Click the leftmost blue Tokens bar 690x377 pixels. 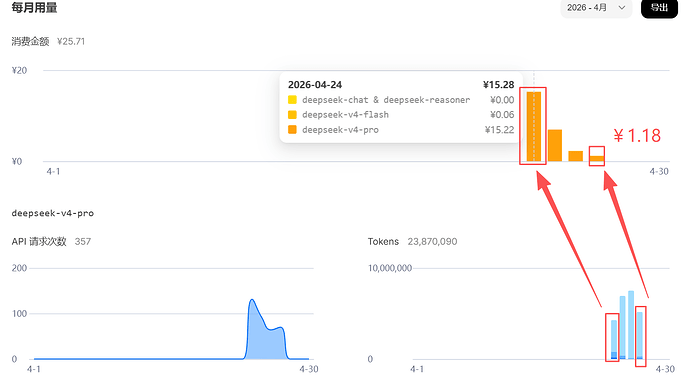[614, 340]
